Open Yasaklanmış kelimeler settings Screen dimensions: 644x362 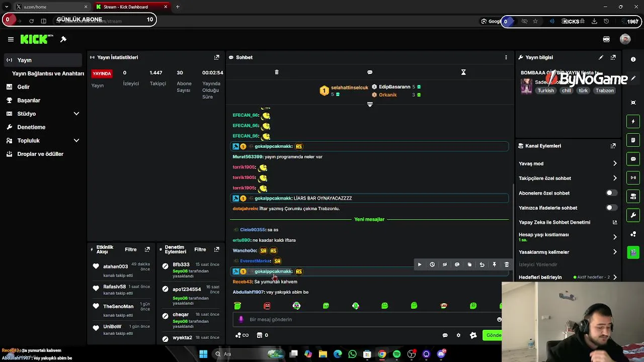pyautogui.click(x=568, y=252)
